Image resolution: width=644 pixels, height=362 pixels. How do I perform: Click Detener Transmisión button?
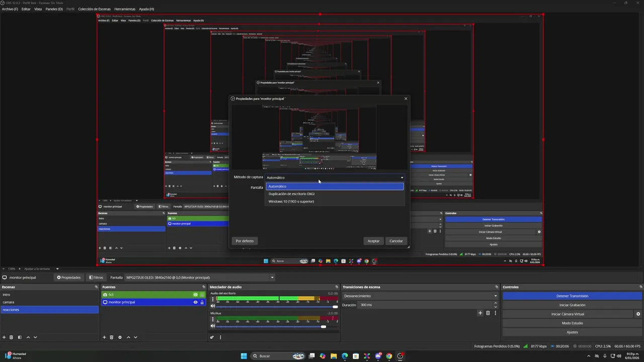[x=572, y=296]
